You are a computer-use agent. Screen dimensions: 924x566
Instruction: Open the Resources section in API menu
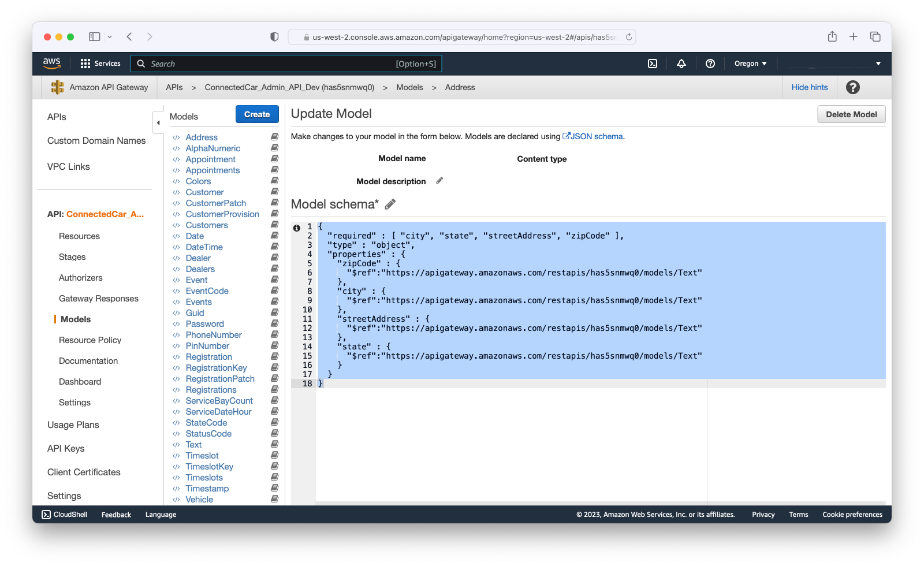pyautogui.click(x=79, y=236)
